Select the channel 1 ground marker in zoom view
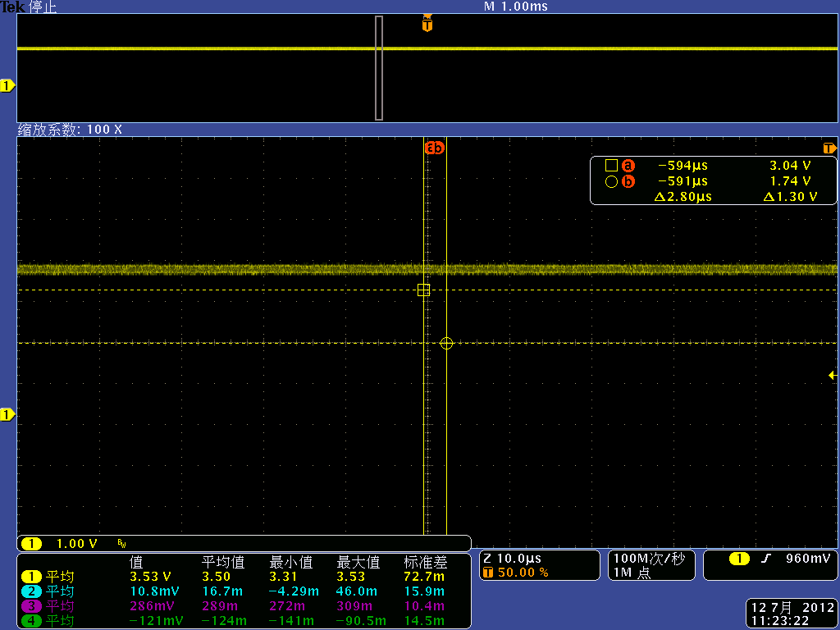The height and width of the screenshot is (630, 840). click(x=7, y=415)
